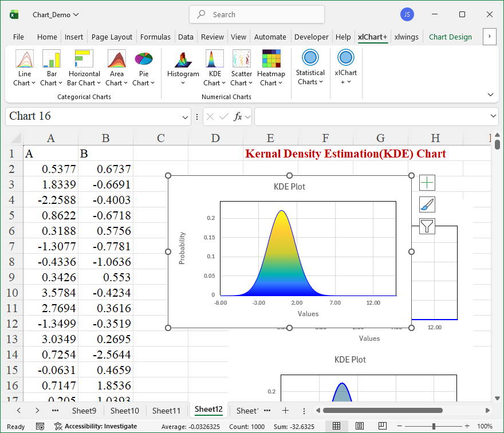504x433 pixels.
Task: Switch to Page Layout view in status bar
Action: tap(359, 426)
